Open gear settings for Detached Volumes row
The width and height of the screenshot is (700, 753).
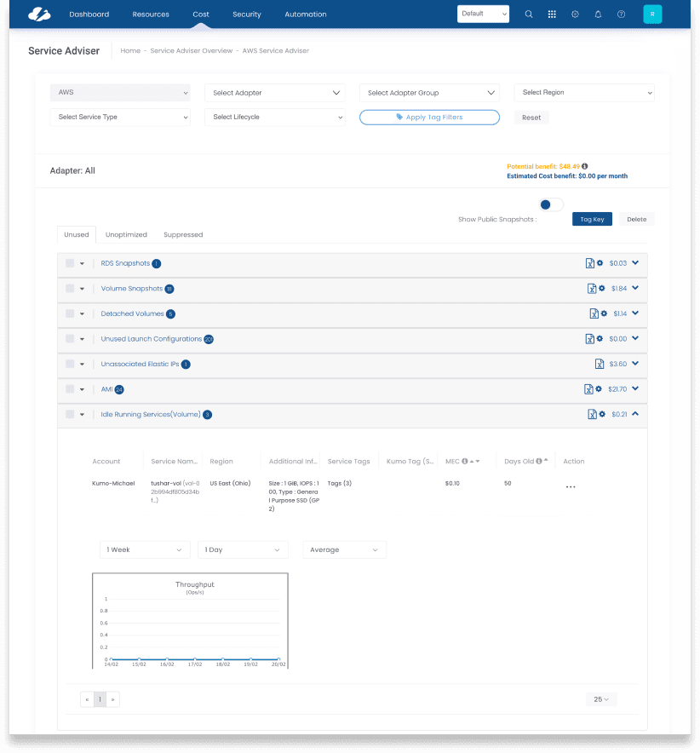(603, 313)
